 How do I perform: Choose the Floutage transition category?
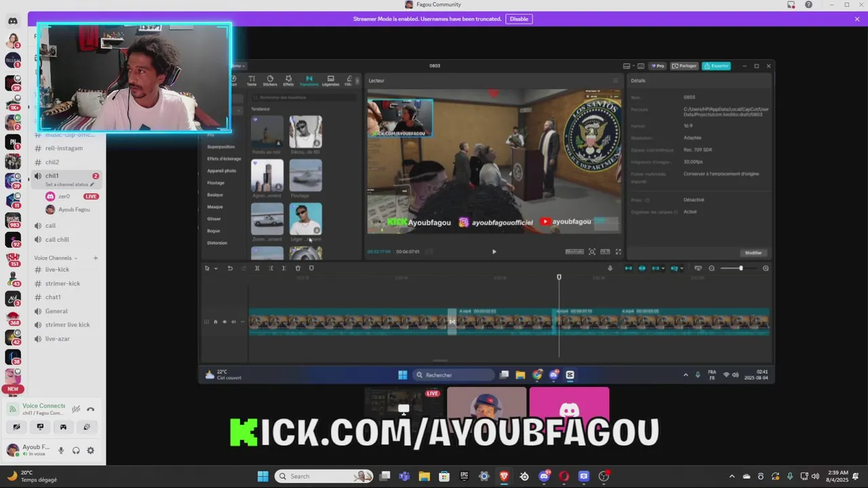(216, 182)
